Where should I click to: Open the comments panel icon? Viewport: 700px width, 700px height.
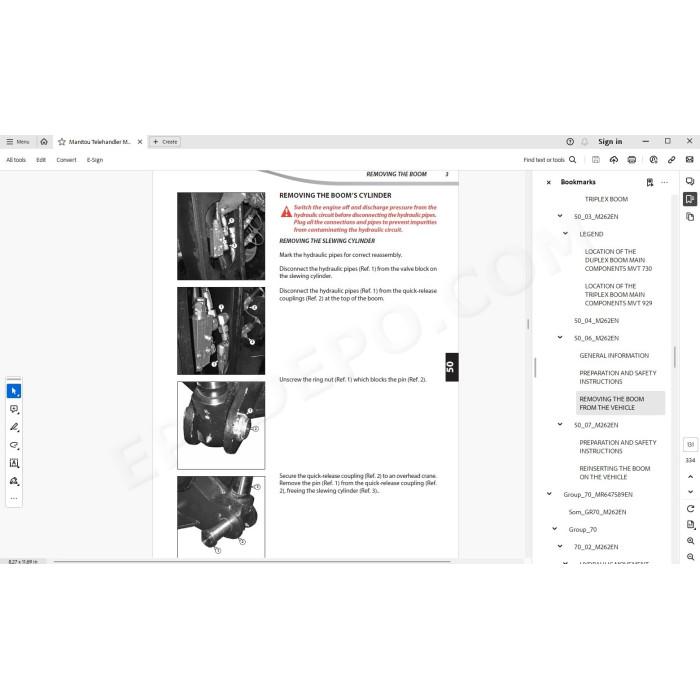(x=690, y=181)
